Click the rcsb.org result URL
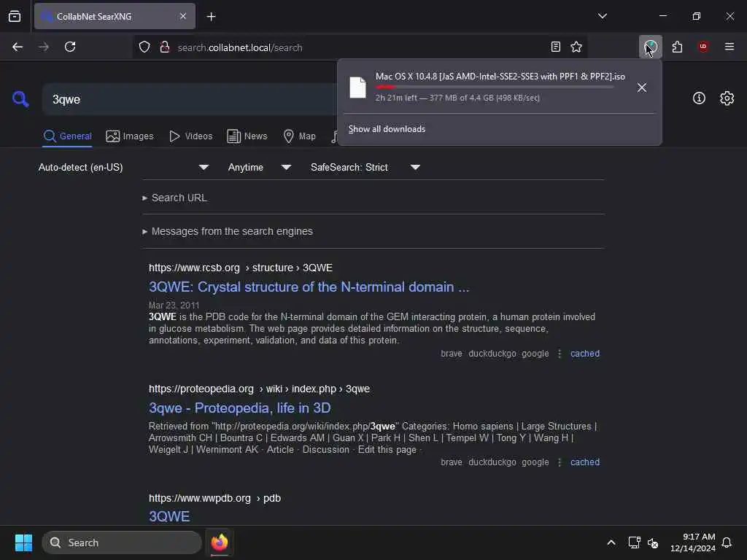The height and width of the screenshot is (560, 747). tap(241, 268)
